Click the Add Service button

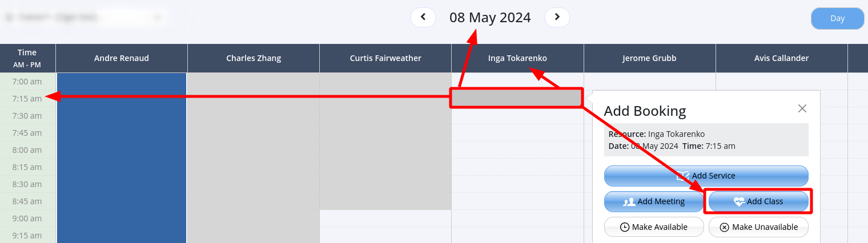tap(706, 176)
